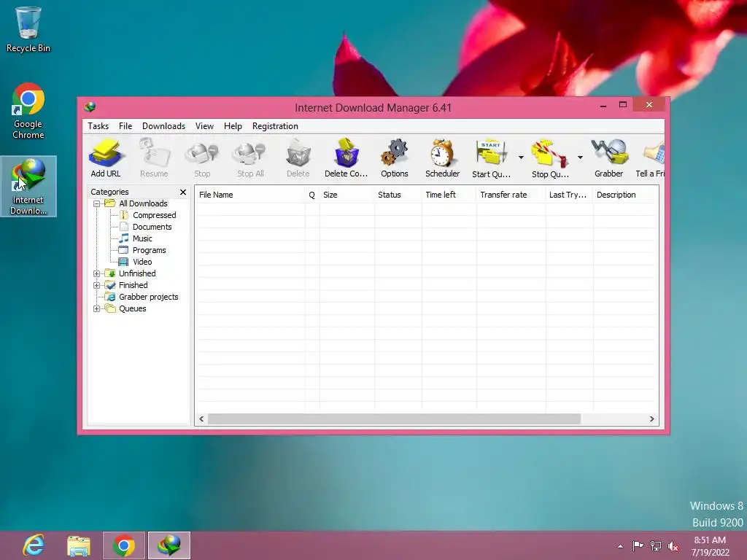Select the Video category
This screenshot has width=747, height=560.
(142, 262)
